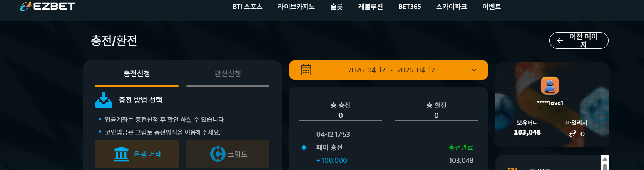
Task: Select the bank building icon
Action: tap(121, 154)
